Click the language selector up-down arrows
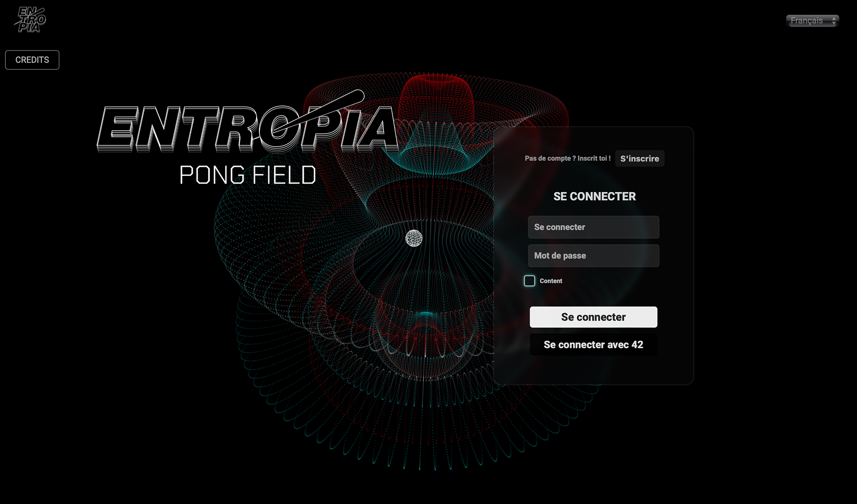The image size is (857, 504). 834,21
